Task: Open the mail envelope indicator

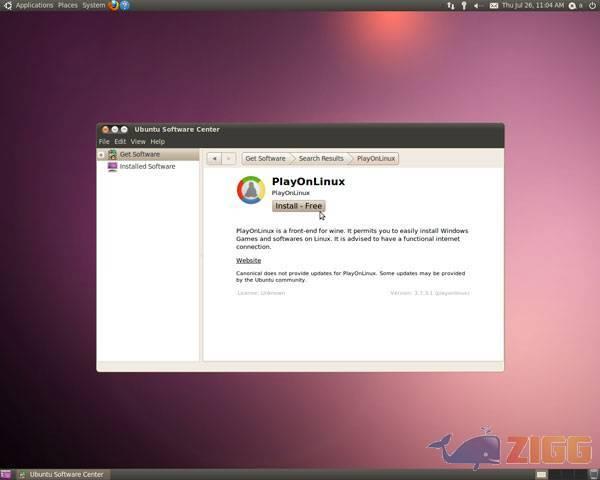Action: point(494,5)
